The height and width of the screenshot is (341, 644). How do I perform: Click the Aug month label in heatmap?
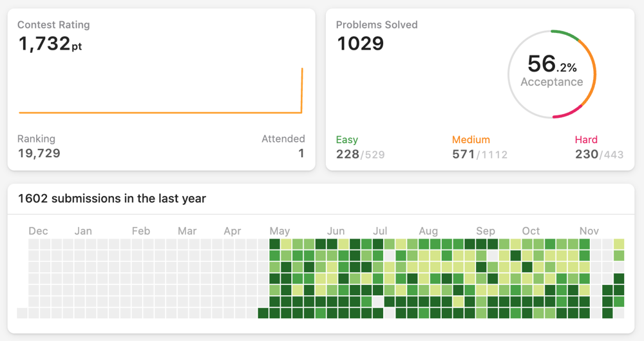coord(428,231)
